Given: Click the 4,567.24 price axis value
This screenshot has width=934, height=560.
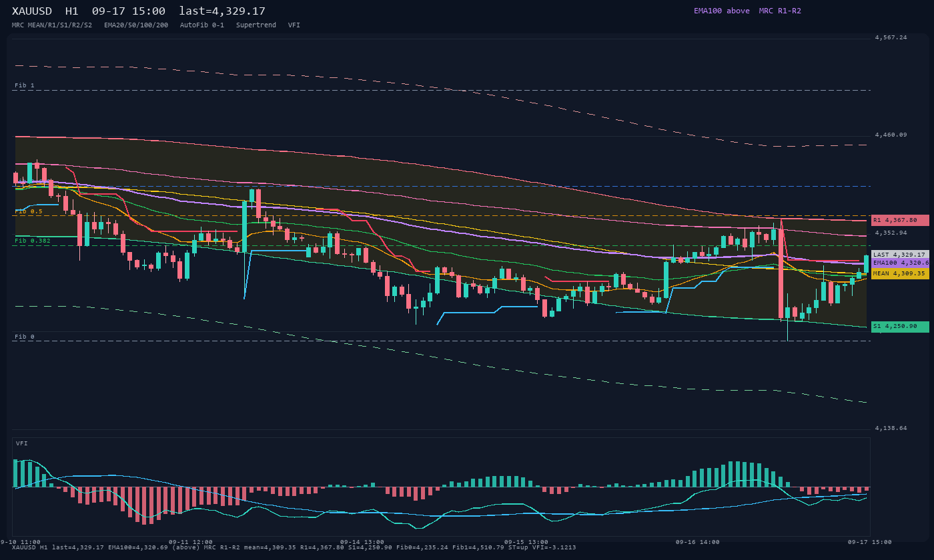Looking at the screenshot, I should [891, 37].
